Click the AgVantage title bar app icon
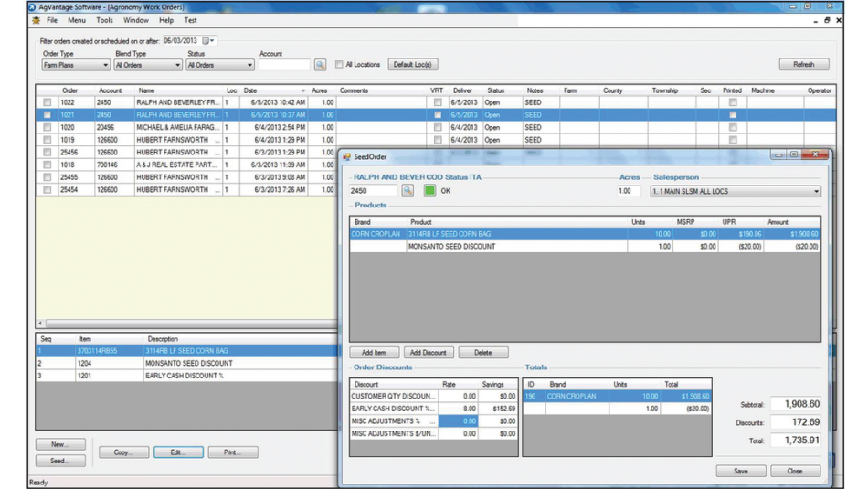868x489 pixels. point(33,6)
